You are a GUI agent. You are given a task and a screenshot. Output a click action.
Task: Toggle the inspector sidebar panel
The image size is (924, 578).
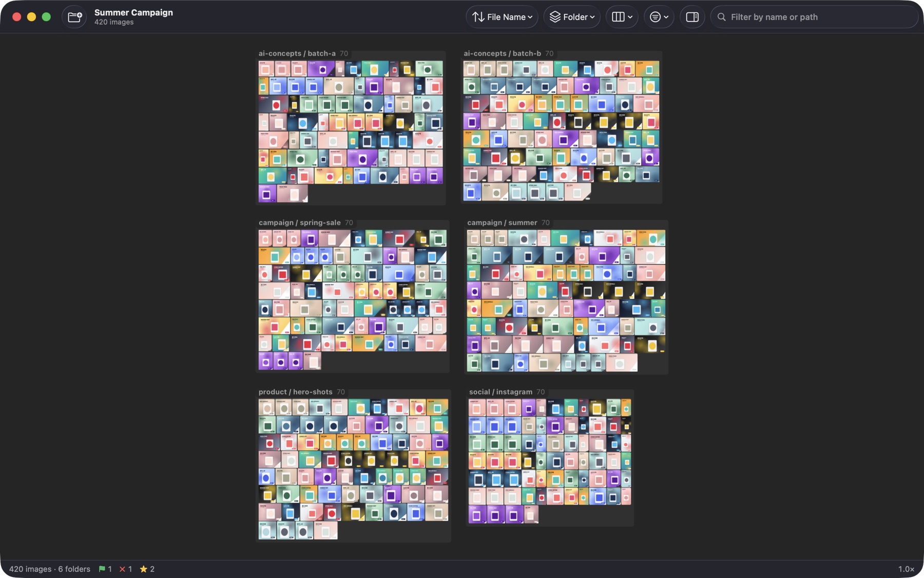click(x=692, y=17)
